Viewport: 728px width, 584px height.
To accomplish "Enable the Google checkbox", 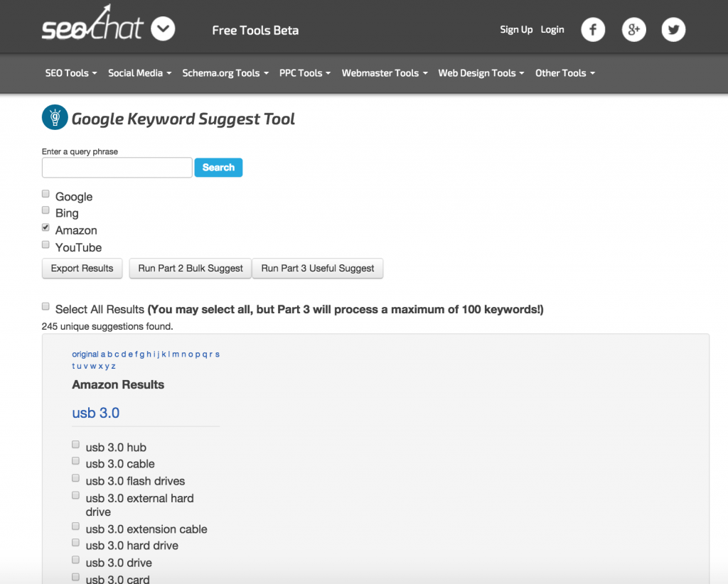I will [46, 194].
